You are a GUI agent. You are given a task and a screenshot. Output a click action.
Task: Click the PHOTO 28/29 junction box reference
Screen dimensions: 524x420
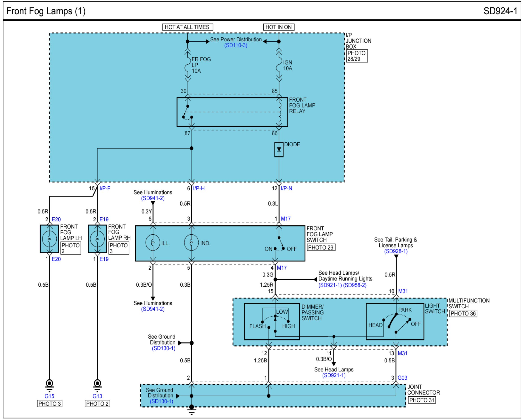pyautogui.click(x=356, y=56)
